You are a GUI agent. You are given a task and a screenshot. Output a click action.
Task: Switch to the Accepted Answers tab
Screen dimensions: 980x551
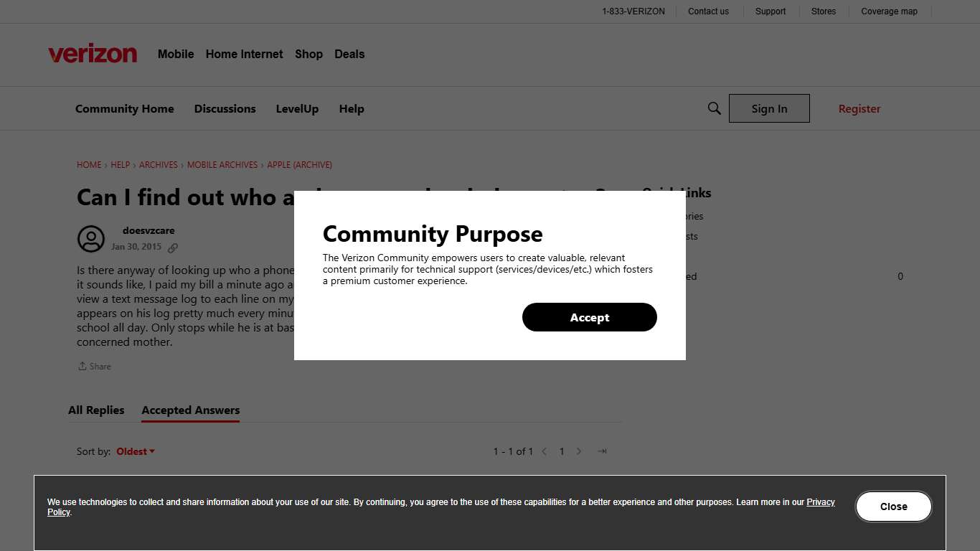[x=190, y=410]
